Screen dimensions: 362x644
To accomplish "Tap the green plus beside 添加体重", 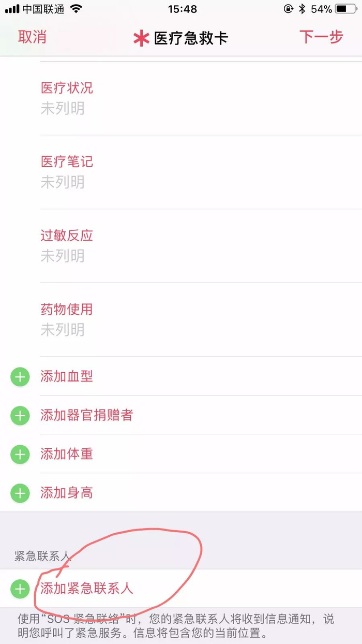I will [x=20, y=455].
